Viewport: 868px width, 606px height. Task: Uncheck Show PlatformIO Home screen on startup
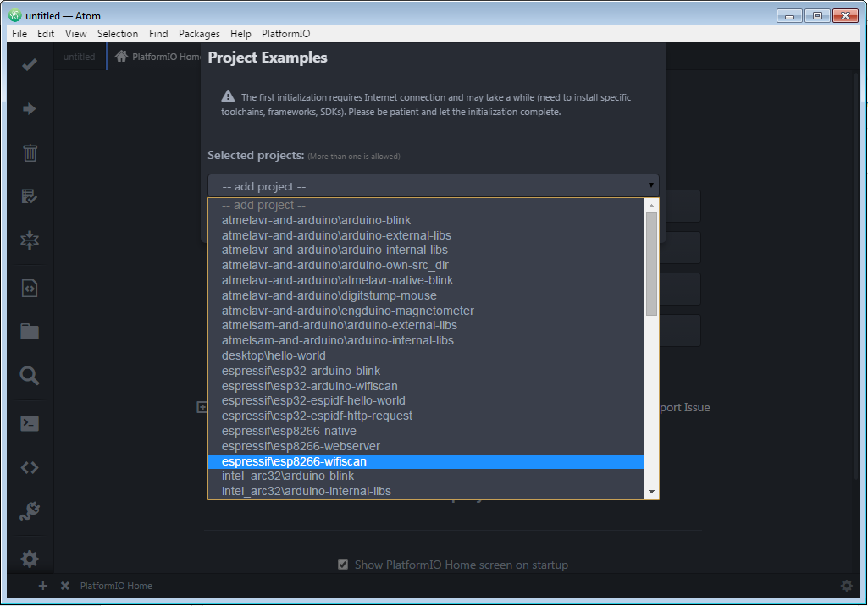(x=343, y=563)
